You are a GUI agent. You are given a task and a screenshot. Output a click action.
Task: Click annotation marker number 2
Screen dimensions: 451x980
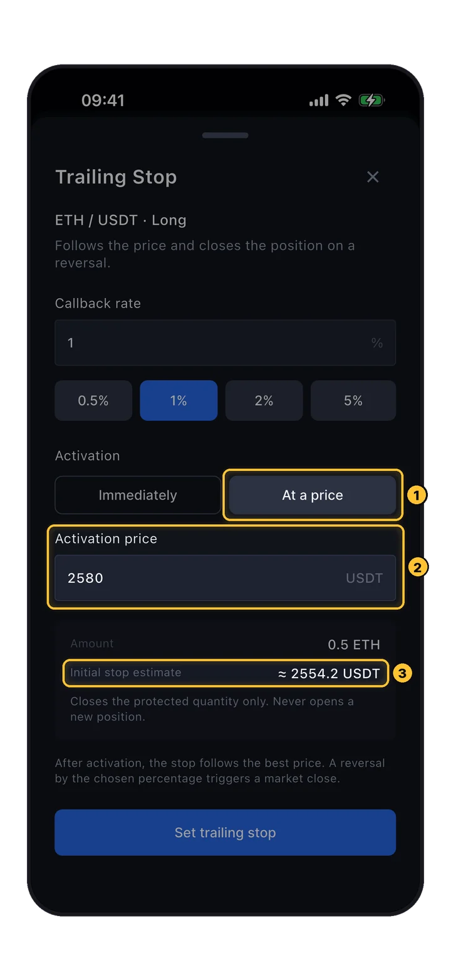pyautogui.click(x=418, y=567)
